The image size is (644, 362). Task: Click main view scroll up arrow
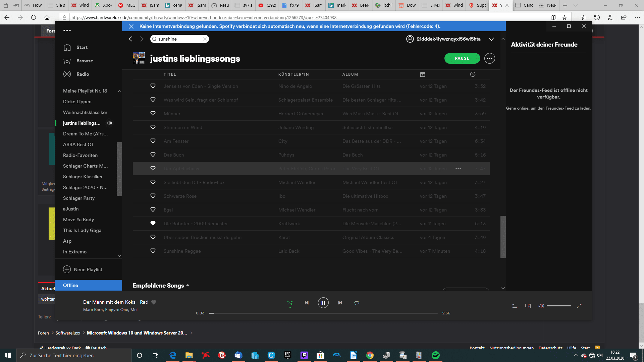click(x=503, y=39)
